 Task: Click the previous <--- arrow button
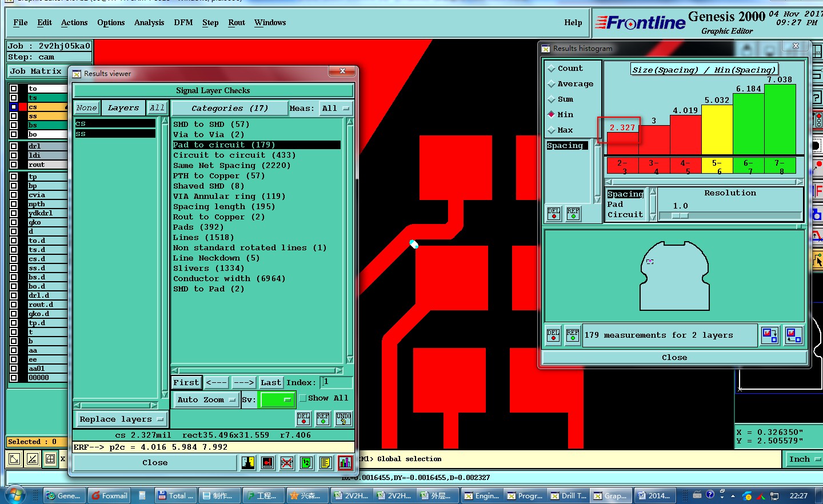[217, 382]
